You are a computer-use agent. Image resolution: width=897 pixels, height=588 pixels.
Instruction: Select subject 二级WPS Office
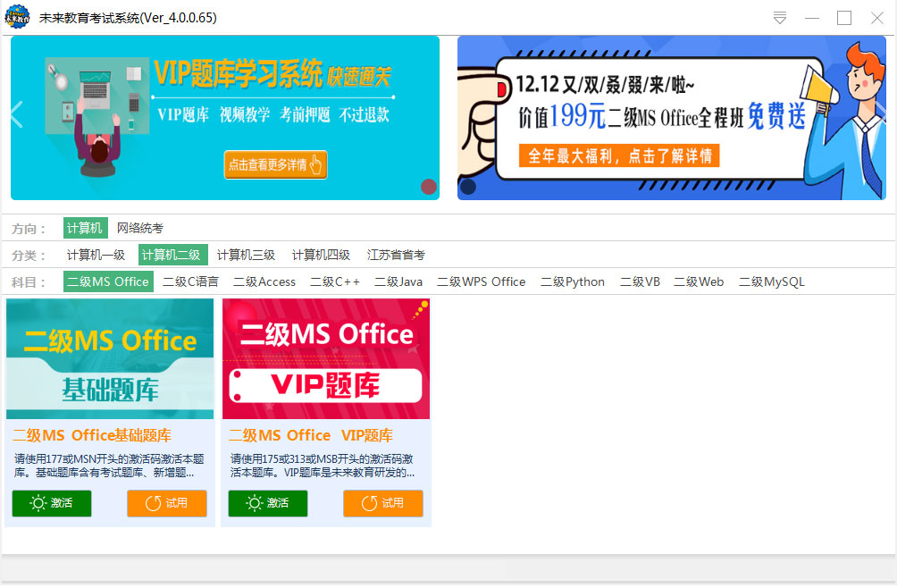click(481, 282)
